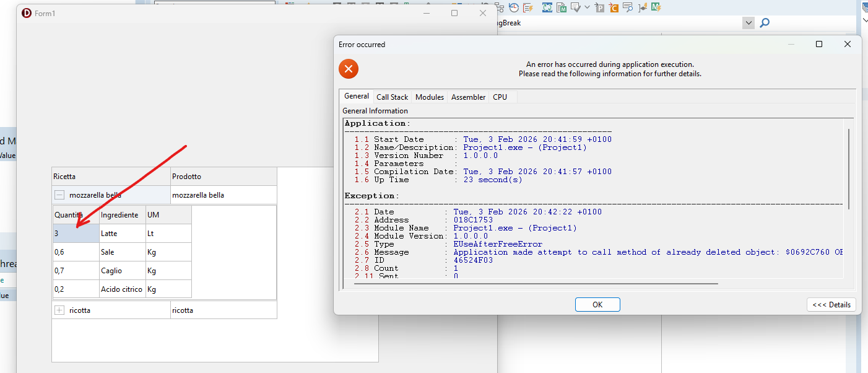Expand the ricotta row
This screenshot has height=373, width=868.
click(59, 310)
